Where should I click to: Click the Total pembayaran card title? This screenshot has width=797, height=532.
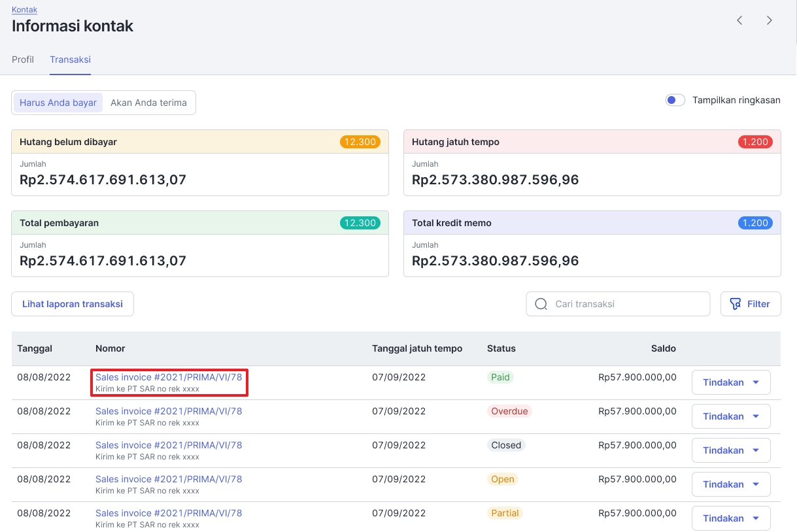pos(59,223)
